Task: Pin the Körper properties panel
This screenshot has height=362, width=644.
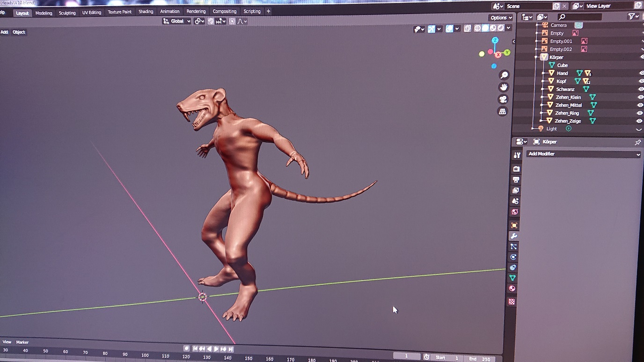Action: (637, 142)
